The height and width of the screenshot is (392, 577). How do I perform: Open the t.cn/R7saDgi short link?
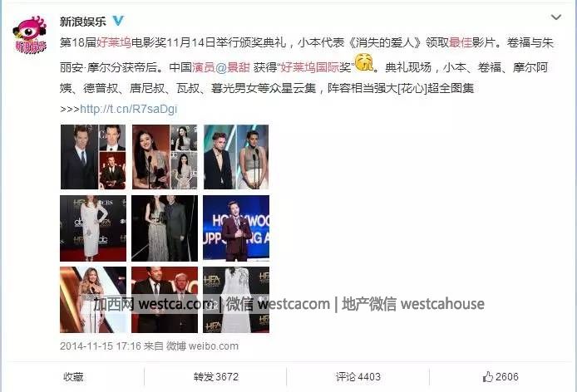point(128,109)
